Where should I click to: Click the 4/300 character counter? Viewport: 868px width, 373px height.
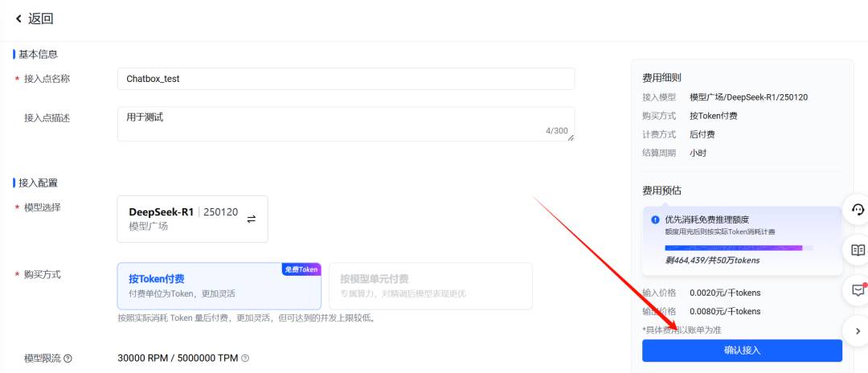[556, 131]
